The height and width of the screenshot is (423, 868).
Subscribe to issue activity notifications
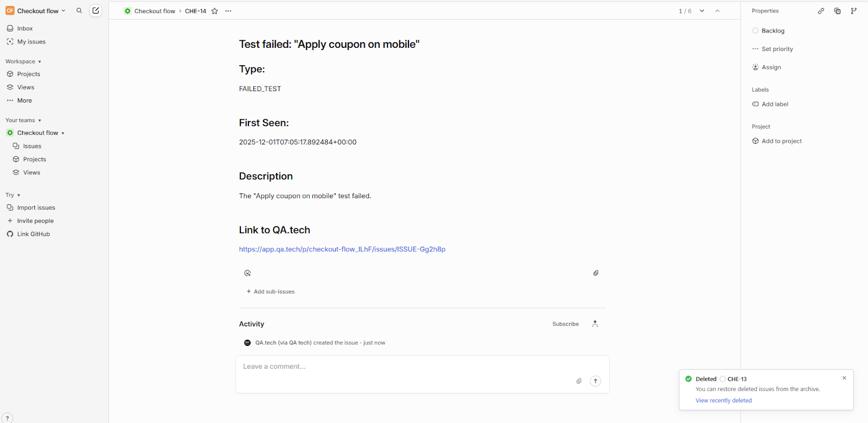click(565, 324)
